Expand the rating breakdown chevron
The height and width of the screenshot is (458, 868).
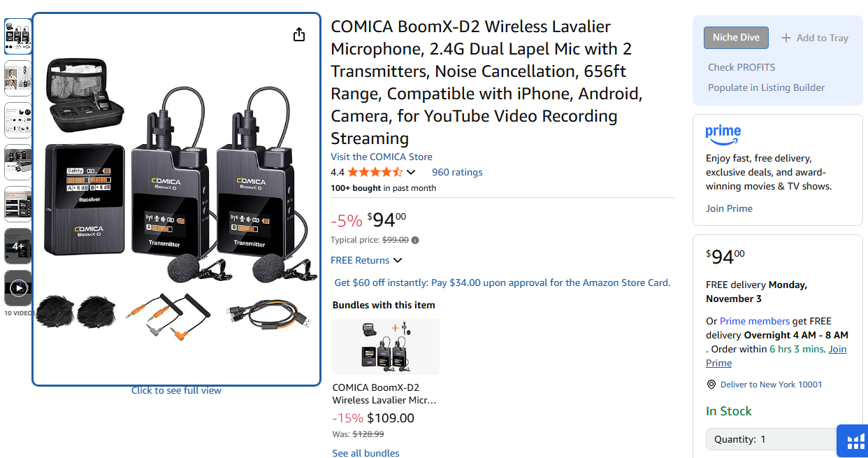[x=411, y=172]
